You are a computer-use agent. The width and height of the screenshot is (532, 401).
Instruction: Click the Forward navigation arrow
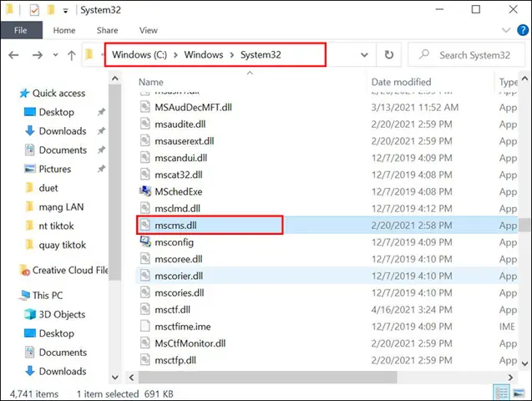tap(38, 54)
